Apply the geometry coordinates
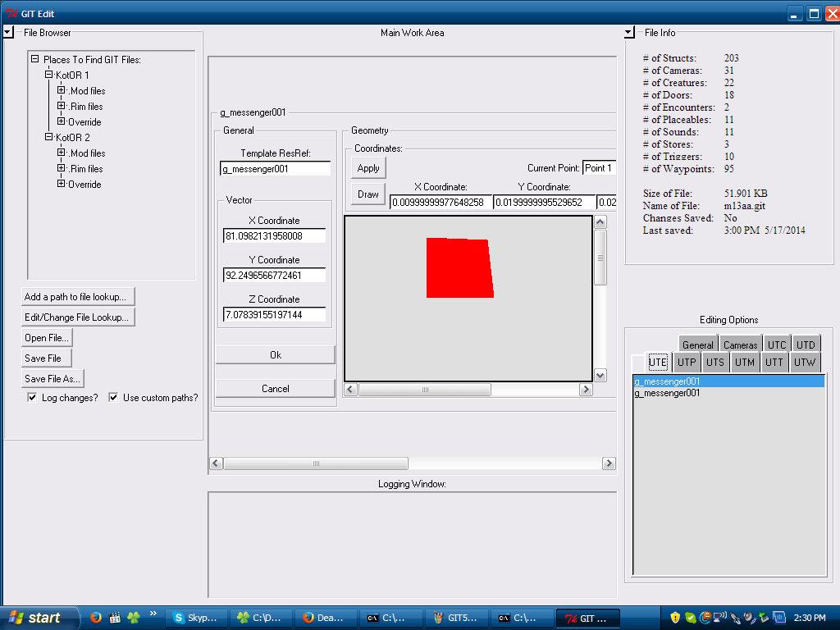The width and height of the screenshot is (840, 630). tap(368, 167)
